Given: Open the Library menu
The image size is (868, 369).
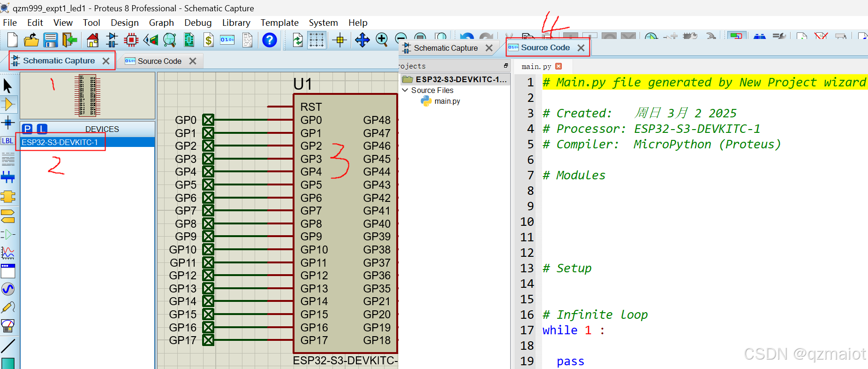Looking at the screenshot, I should [236, 23].
